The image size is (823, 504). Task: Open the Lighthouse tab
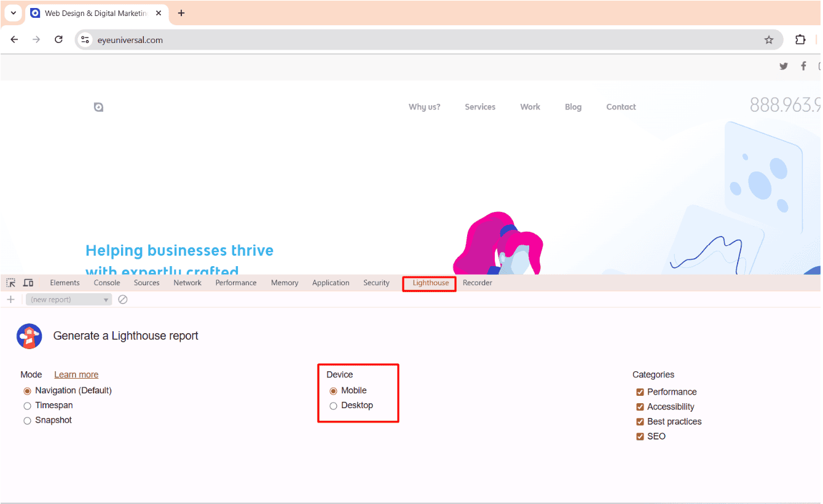[430, 283]
